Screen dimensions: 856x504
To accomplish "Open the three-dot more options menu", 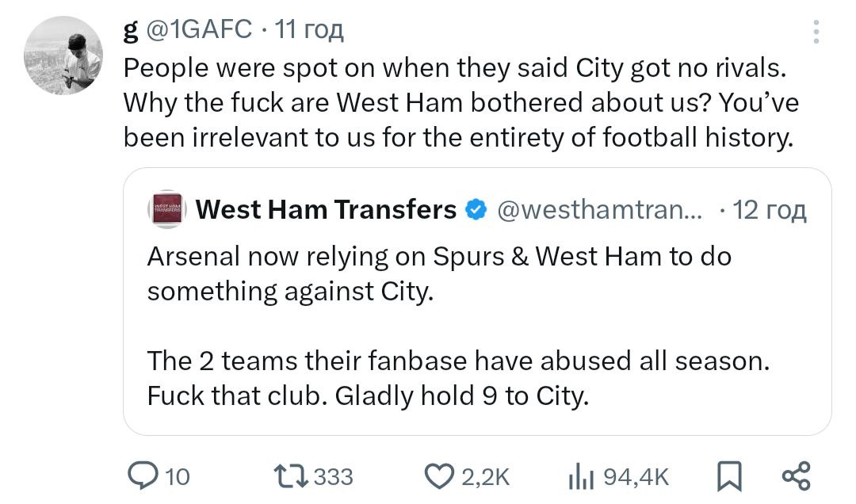I will click(817, 32).
